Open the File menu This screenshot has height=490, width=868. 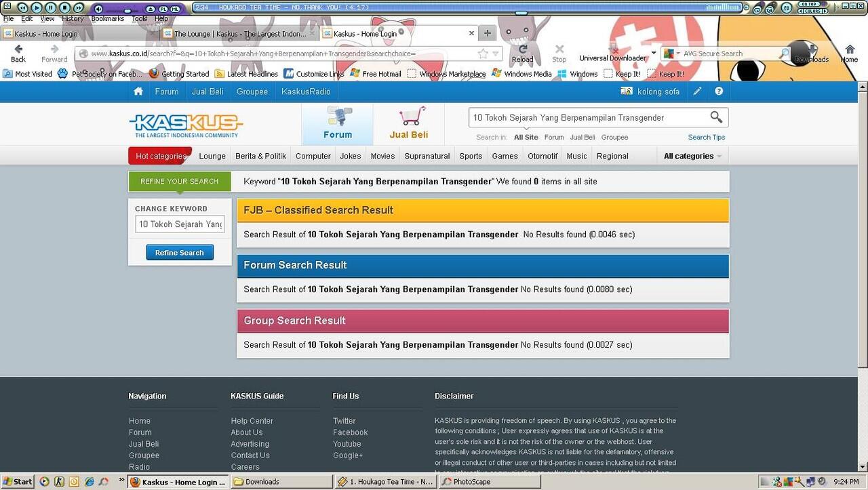(8, 19)
